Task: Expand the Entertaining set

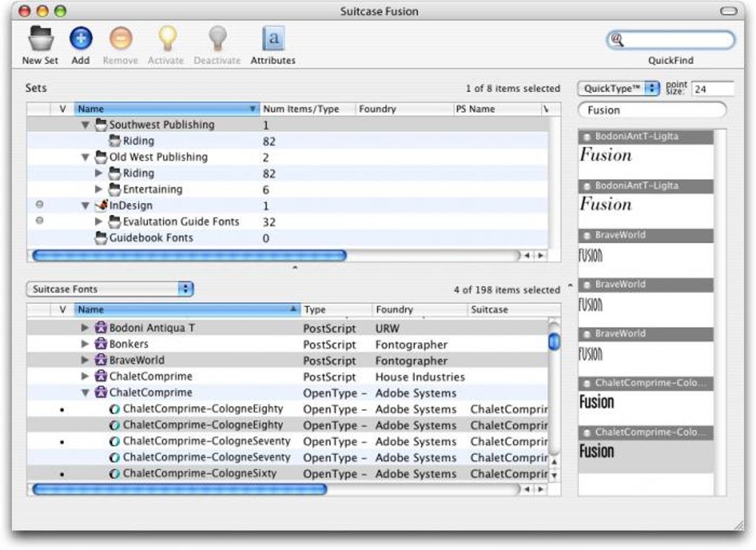Action: 99,189
